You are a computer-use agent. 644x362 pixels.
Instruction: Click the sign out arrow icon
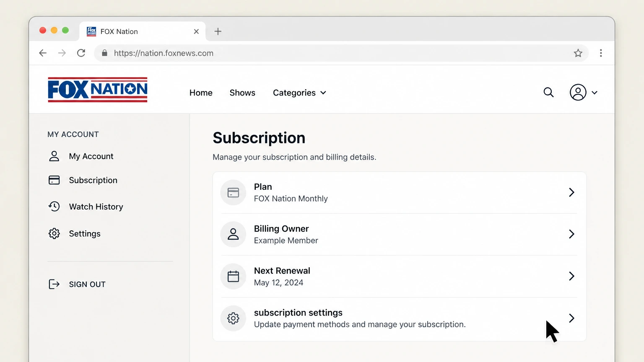click(54, 284)
